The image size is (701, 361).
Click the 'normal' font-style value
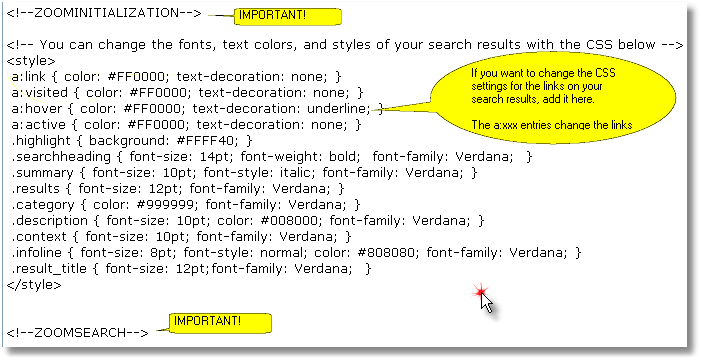tap(281, 252)
